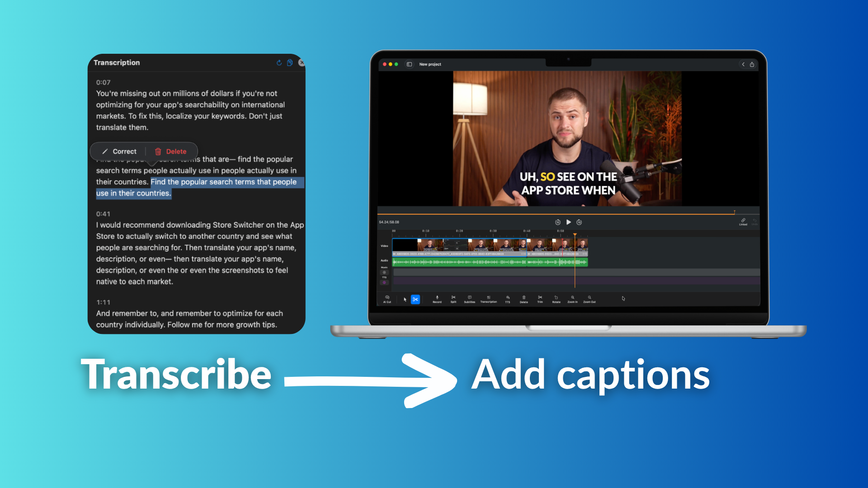
Task: Click the TTS tool in the bottom toolbar
Action: point(508,299)
